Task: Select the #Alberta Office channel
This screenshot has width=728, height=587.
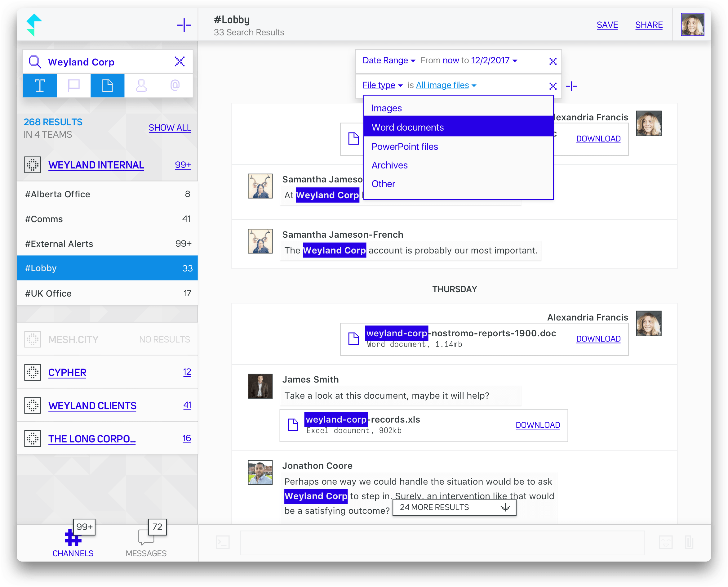Action: [107, 194]
